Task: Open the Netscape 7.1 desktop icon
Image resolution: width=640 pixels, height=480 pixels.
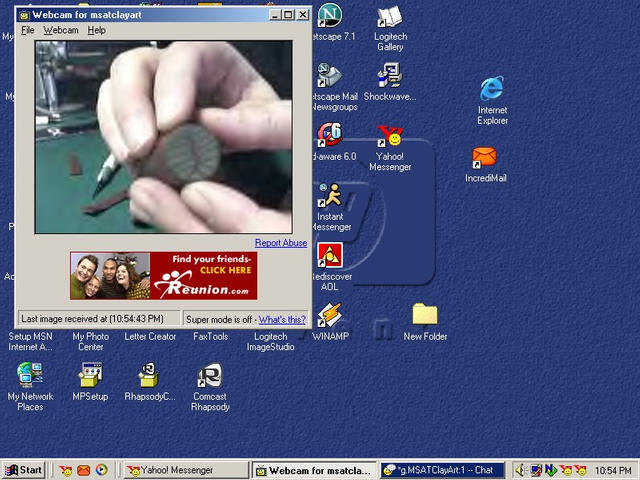Action: pyautogui.click(x=330, y=15)
